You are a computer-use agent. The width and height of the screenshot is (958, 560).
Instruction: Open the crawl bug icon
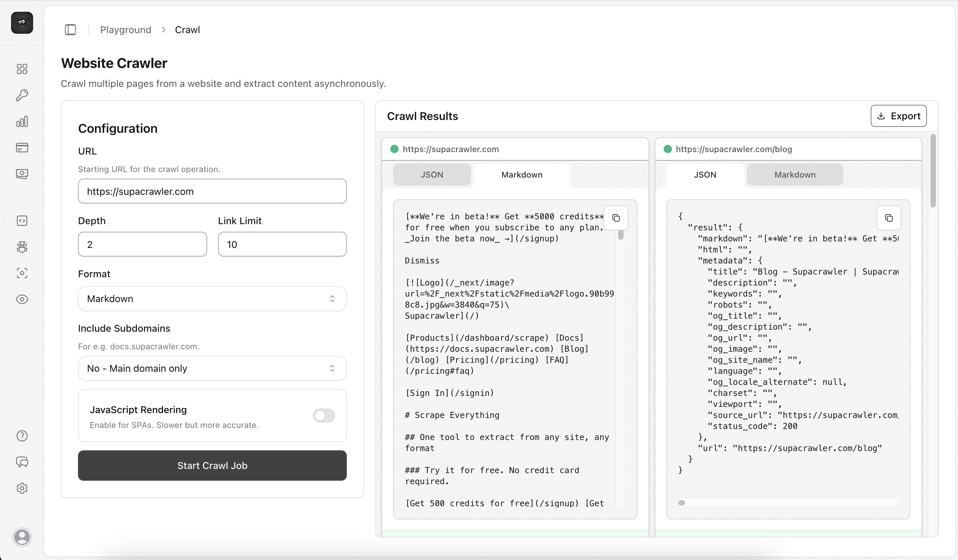pyautogui.click(x=22, y=247)
